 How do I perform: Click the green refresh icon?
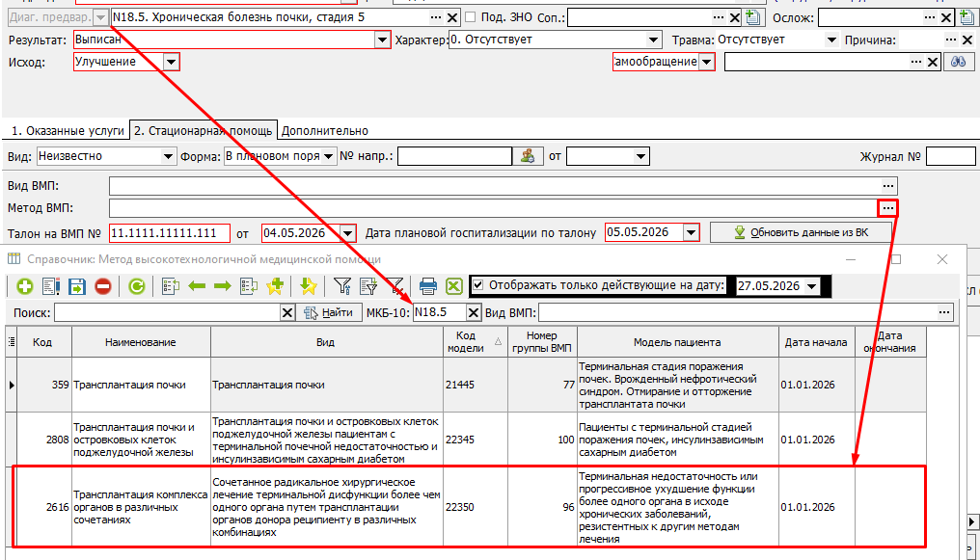[137, 286]
